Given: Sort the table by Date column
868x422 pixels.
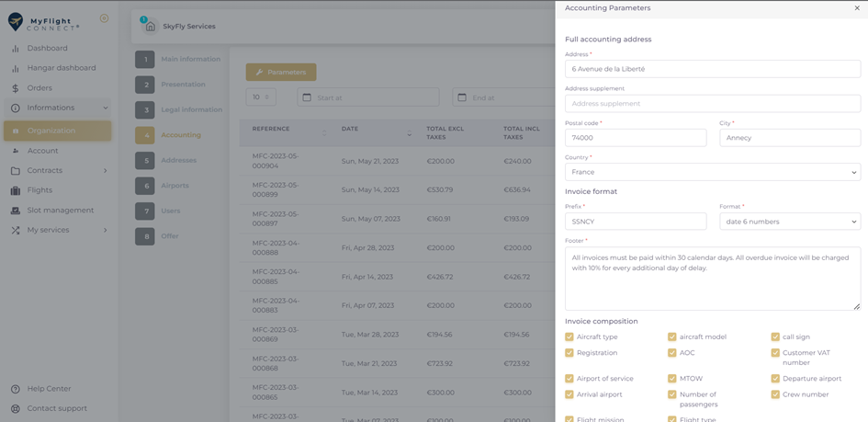Looking at the screenshot, I should (409, 133).
